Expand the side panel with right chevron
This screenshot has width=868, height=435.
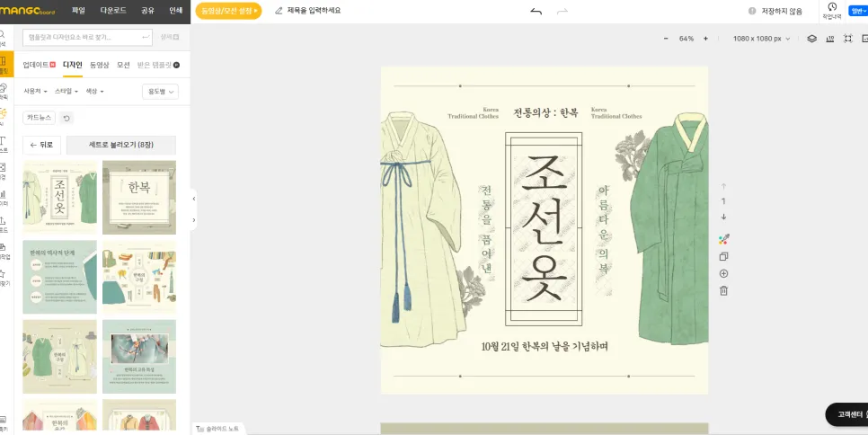(x=194, y=220)
